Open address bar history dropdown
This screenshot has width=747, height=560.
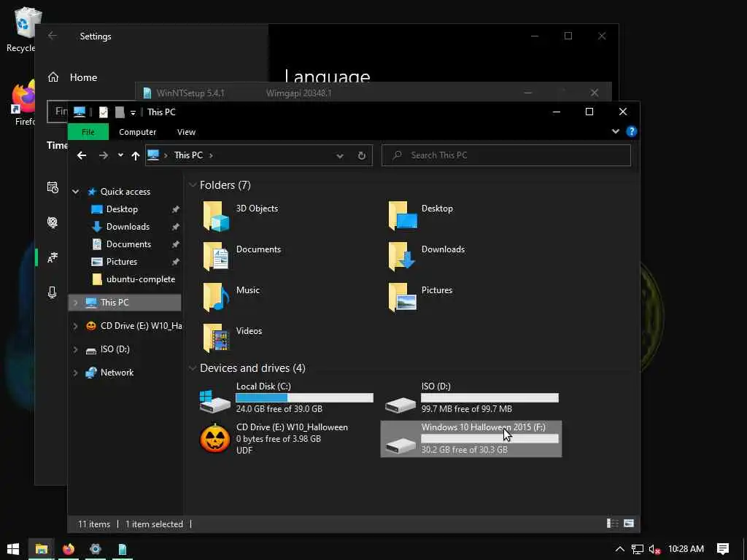340,156
